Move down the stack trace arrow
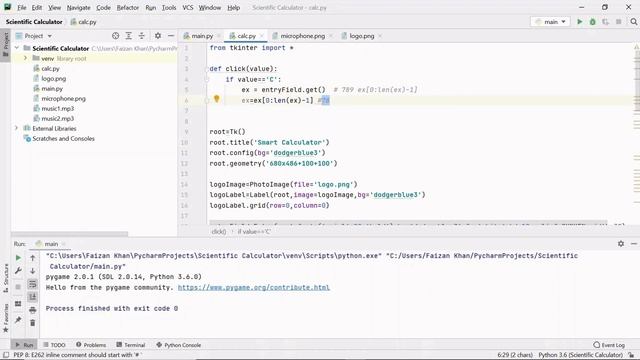 click(33, 271)
